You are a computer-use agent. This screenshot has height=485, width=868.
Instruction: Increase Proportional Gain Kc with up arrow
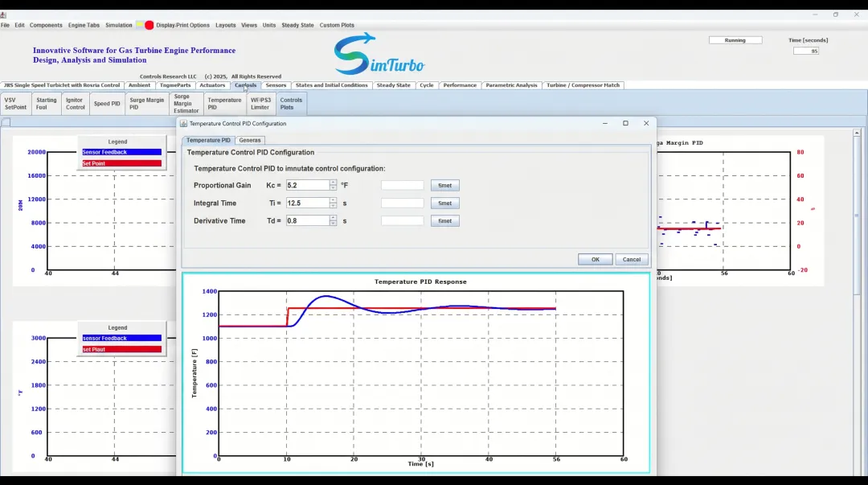[333, 183]
